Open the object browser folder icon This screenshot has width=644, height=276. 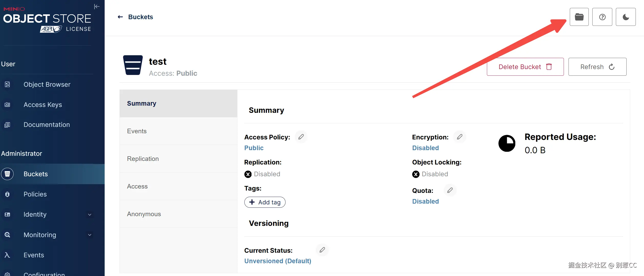coord(579,17)
